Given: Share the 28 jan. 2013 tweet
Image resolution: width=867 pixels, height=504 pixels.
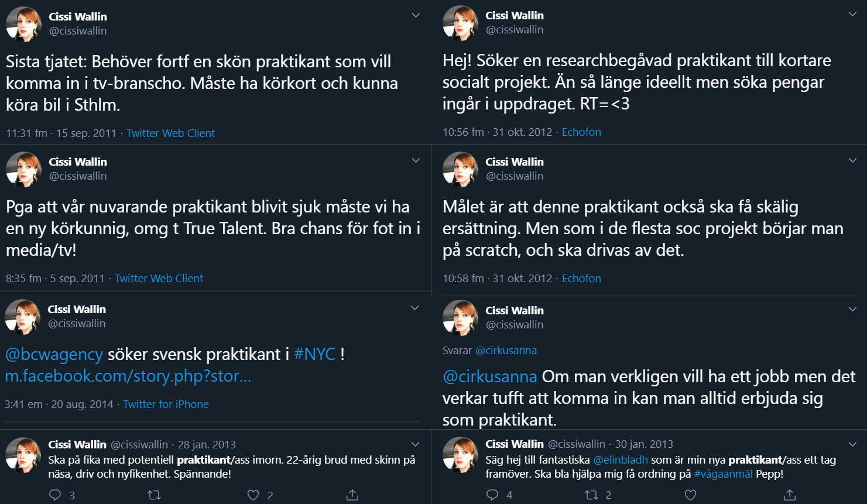Looking at the screenshot, I should click(352, 495).
